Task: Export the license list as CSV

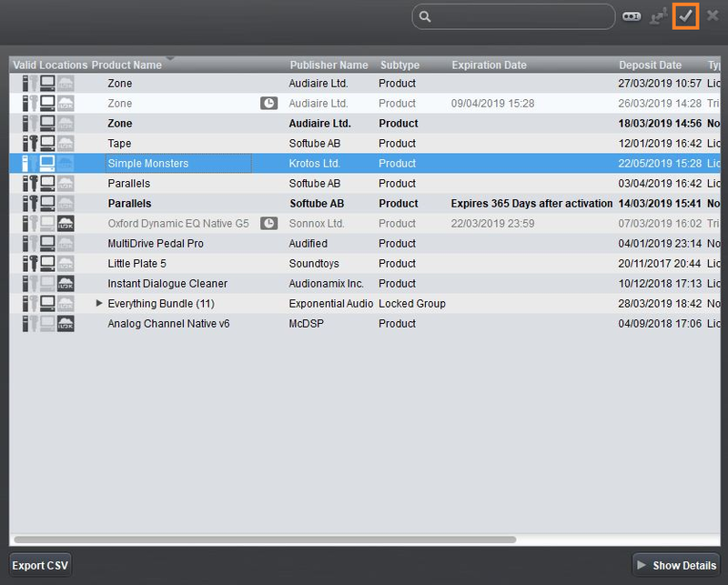Action: pyautogui.click(x=40, y=565)
